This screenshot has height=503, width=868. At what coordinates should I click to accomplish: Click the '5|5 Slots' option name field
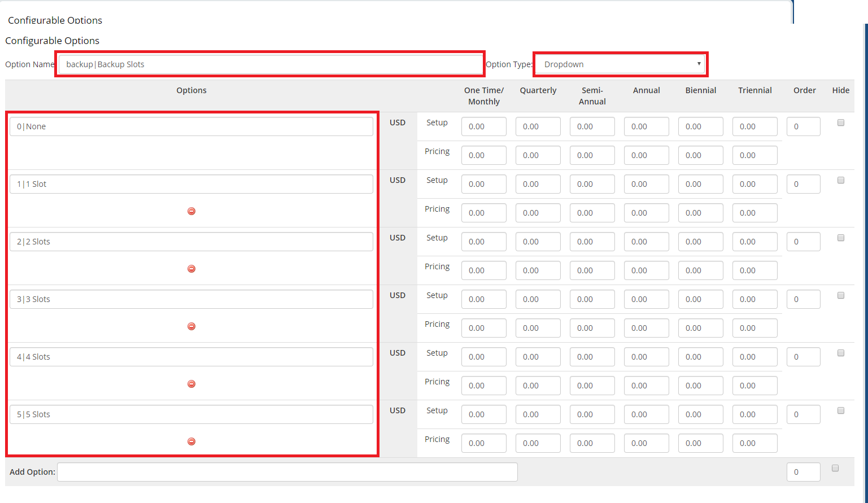coord(191,414)
